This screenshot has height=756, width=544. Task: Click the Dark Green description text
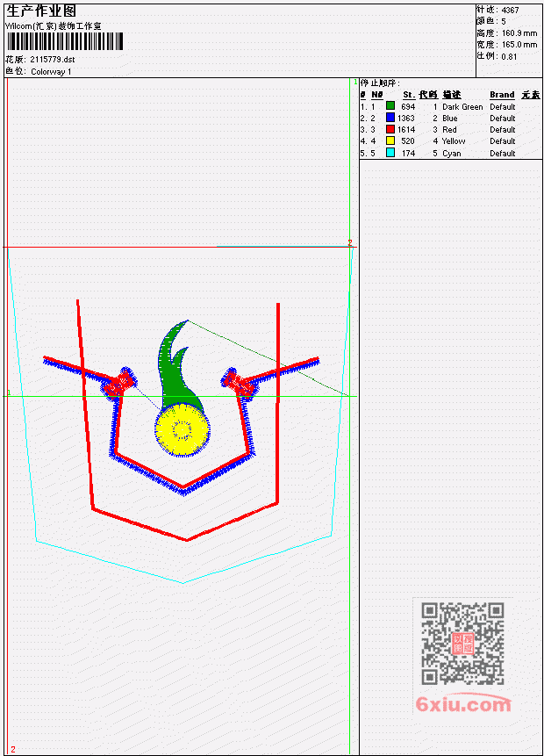pos(462,107)
